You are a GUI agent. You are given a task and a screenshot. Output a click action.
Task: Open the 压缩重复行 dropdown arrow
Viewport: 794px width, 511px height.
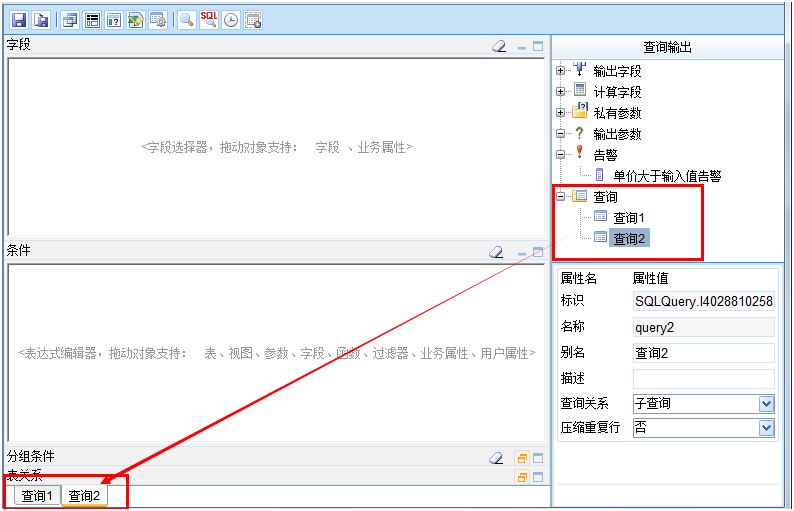point(767,428)
